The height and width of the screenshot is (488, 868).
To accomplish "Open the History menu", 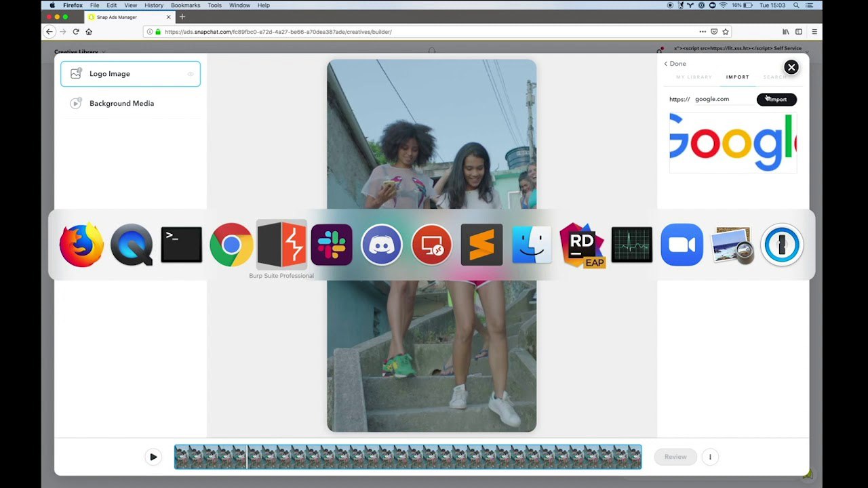I will [154, 5].
